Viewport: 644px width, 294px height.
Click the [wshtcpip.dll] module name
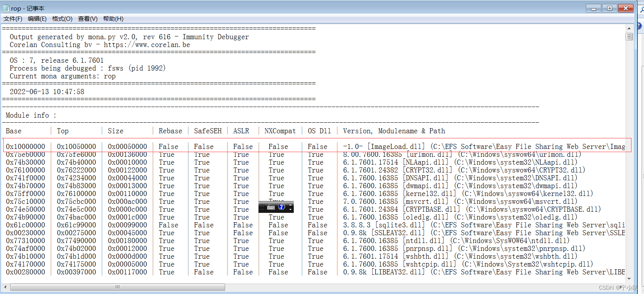click(x=429, y=264)
